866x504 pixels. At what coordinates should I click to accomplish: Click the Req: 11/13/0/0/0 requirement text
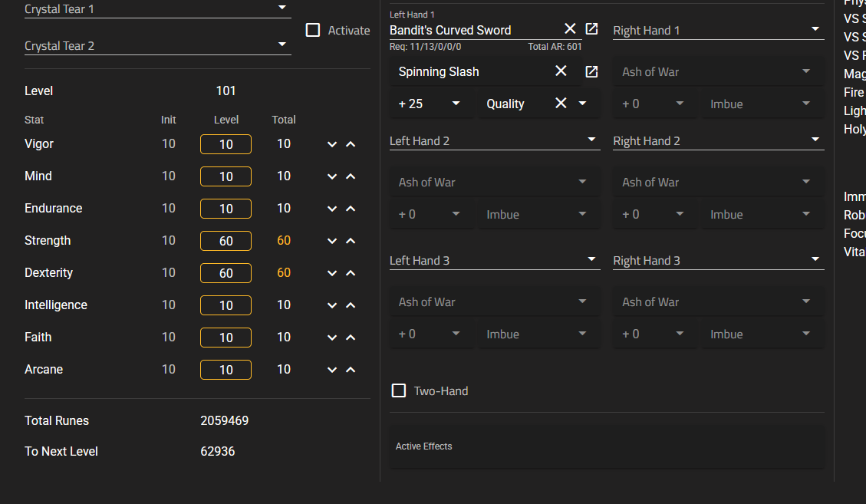coord(425,47)
